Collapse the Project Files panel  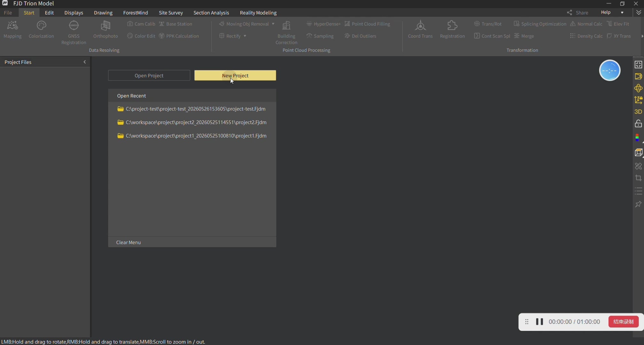tap(85, 62)
